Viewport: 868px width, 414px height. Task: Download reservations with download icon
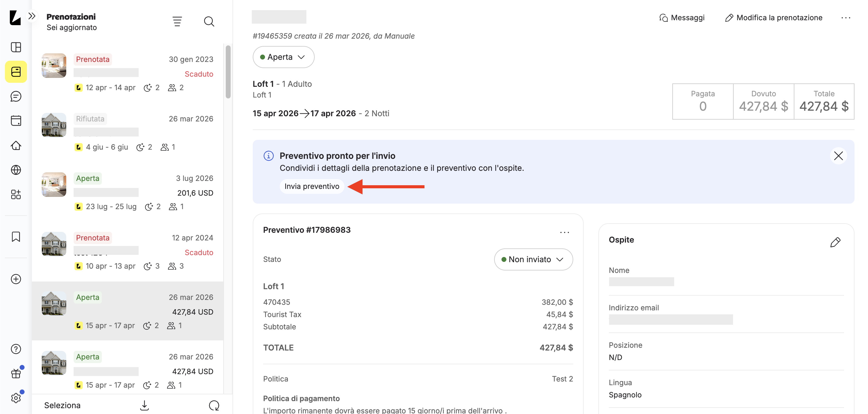(144, 405)
